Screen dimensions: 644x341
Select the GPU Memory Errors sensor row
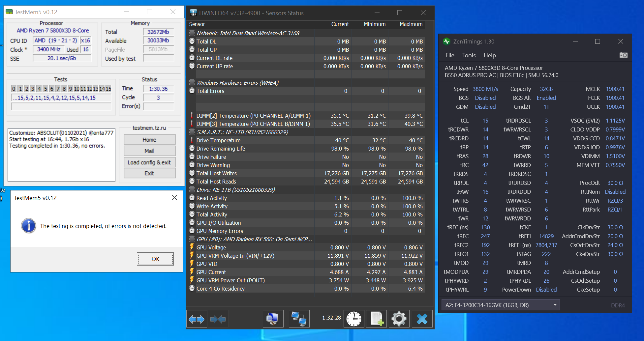[x=306, y=231]
